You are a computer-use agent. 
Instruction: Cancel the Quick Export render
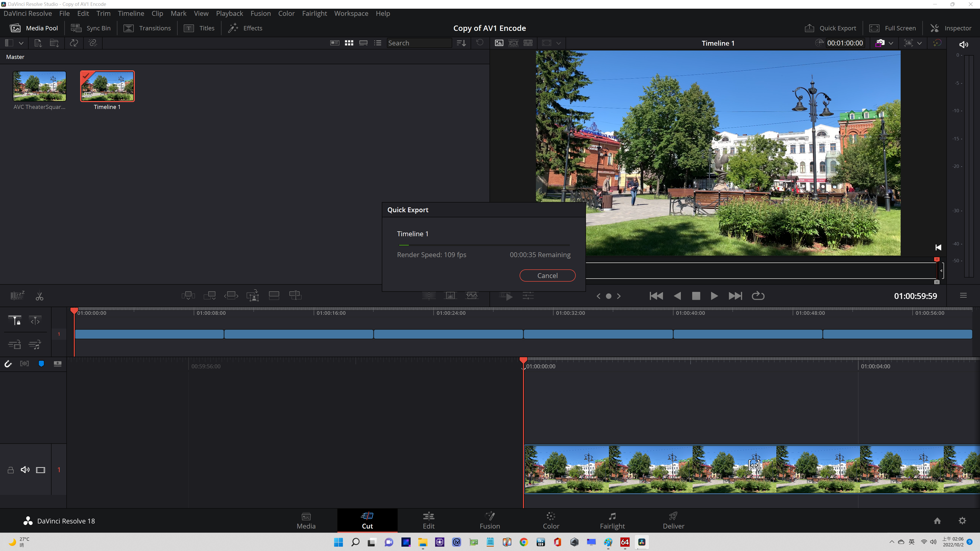tap(547, 276)
